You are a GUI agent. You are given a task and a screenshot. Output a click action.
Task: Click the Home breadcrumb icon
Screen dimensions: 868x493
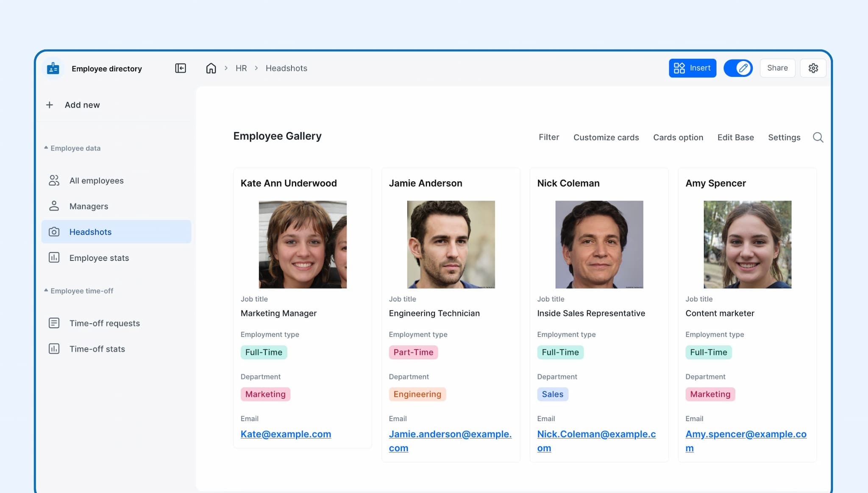[211, 68]
